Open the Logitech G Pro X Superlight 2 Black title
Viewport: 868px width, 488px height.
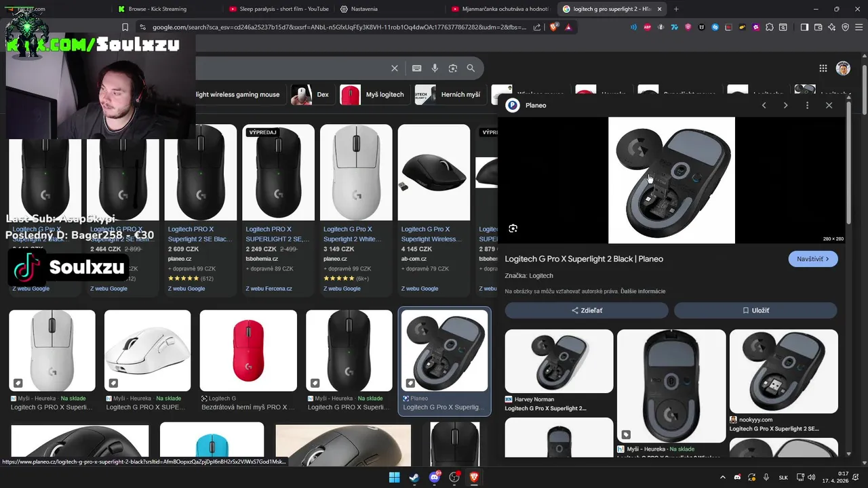pos(584,259)
